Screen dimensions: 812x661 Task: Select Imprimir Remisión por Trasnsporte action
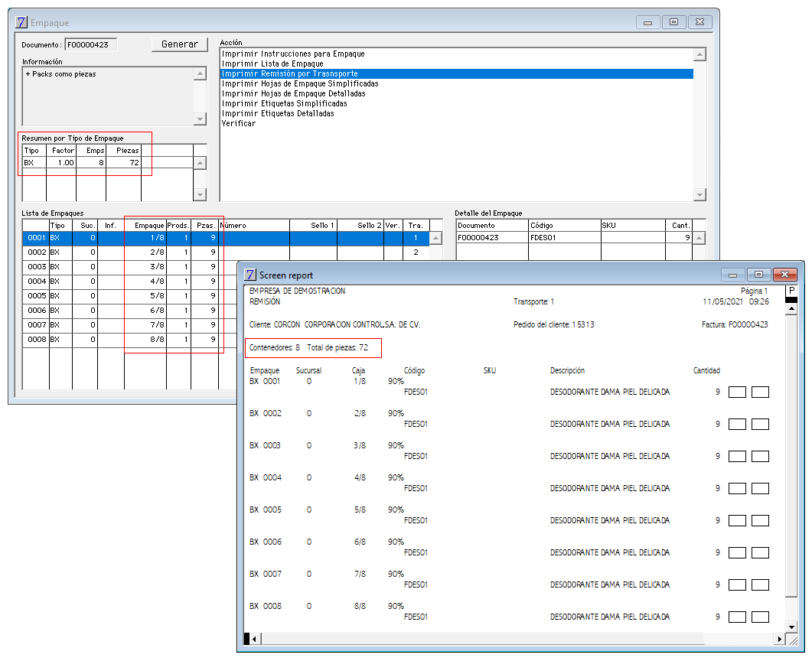pyautogui.click(x=457, y=74)
